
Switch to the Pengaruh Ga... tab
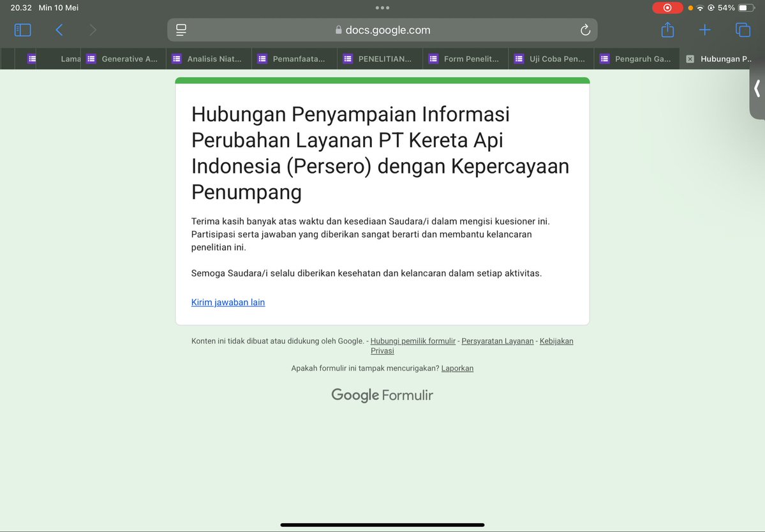[637, 59]
